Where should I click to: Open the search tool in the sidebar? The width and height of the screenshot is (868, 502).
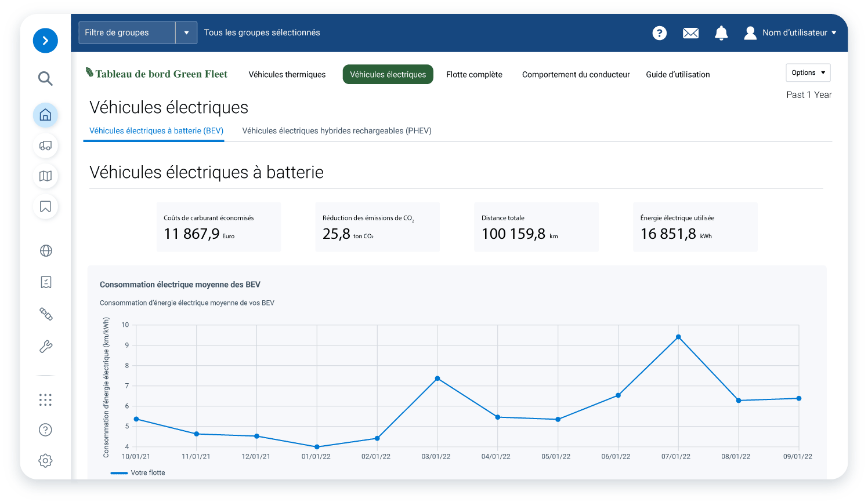(x=45, y=78)
